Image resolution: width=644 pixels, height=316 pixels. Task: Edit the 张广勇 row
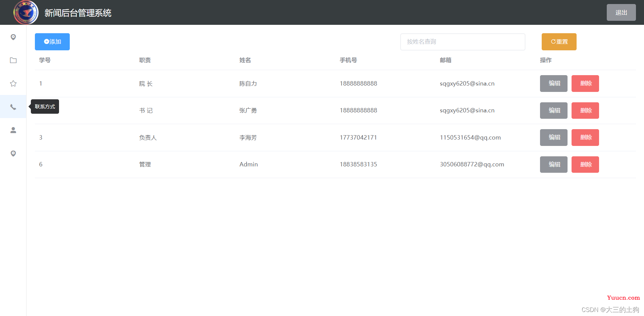[554, 110]
